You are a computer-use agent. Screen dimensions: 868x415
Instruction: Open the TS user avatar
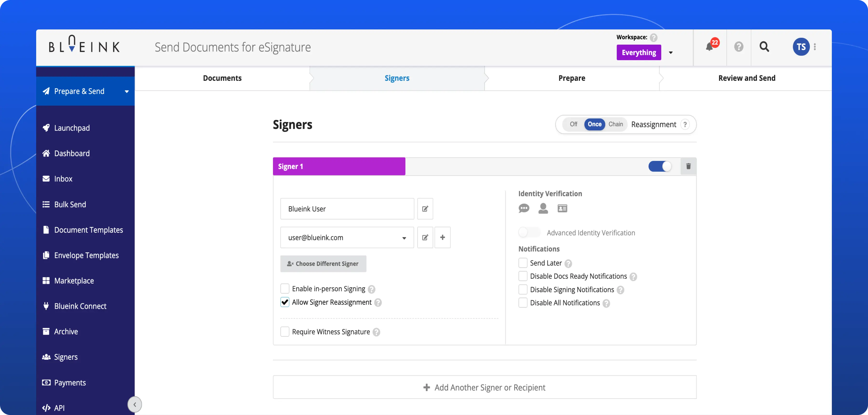click(x=801, y=47)
